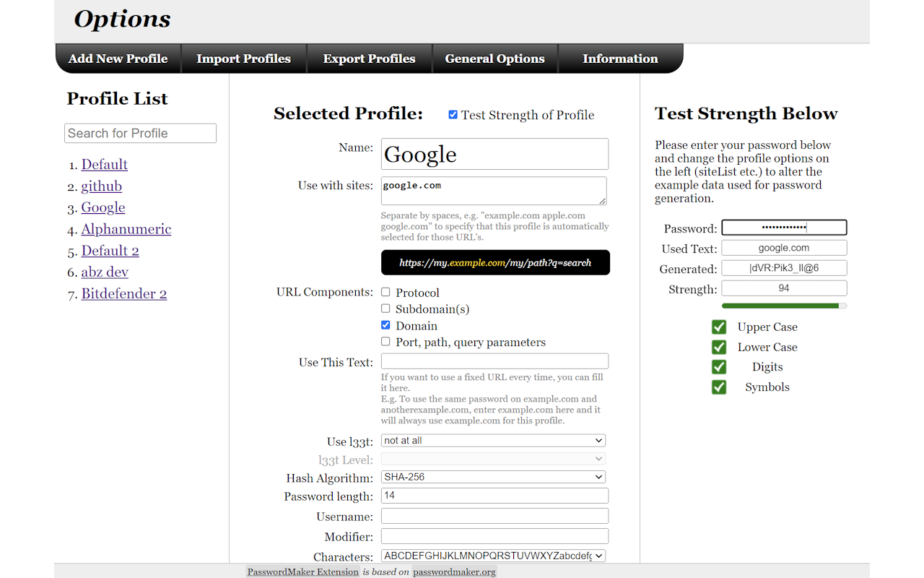The width and height of the screenshot is (924, 578).
Task: Open the Bitdefender 2 profile
Action: (x=123, y=293)
